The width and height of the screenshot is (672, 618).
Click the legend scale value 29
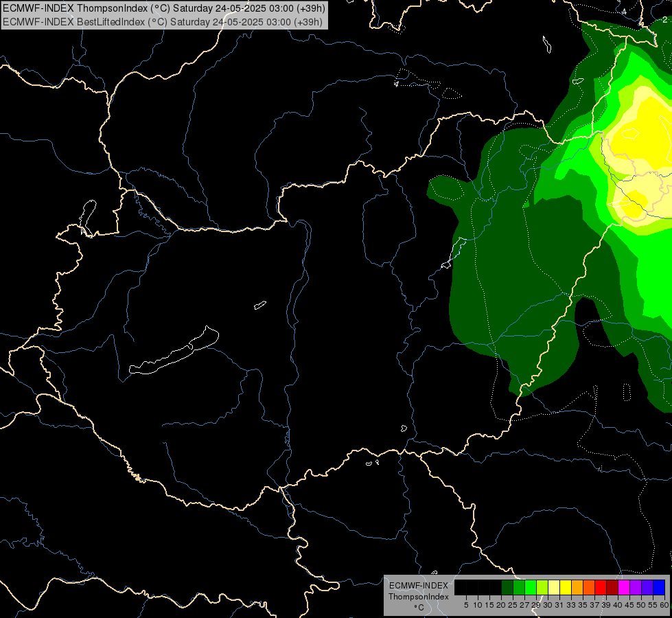tap(536, 605)
